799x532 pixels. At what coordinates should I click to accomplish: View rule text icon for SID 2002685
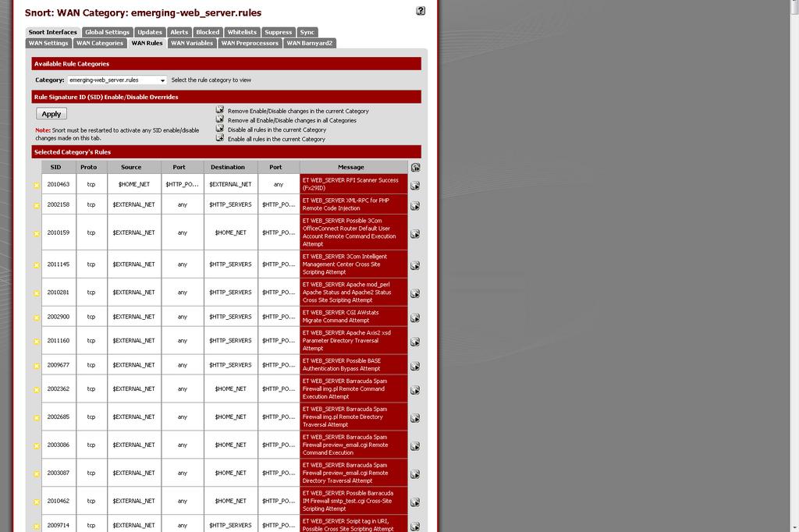pos(415,418)
